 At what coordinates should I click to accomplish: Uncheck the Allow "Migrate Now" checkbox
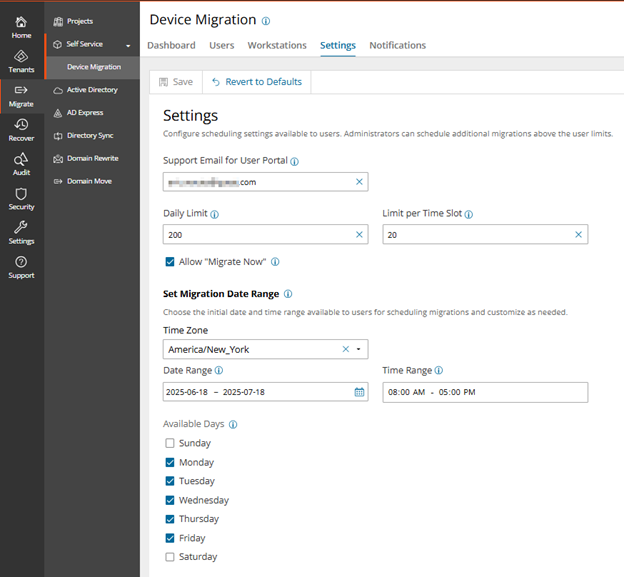[170, 262]
